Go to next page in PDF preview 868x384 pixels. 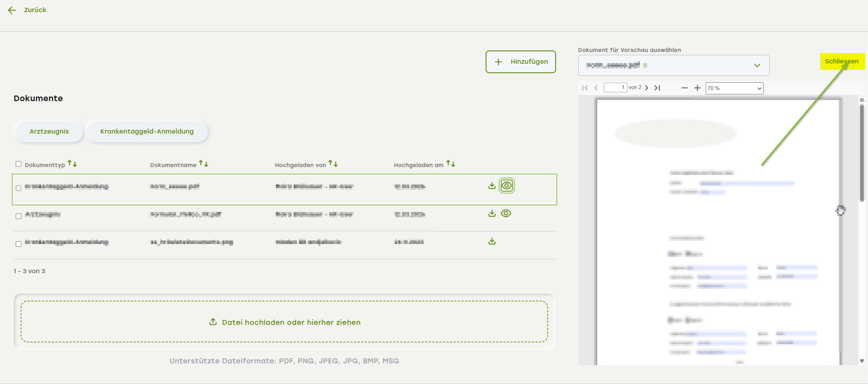click(x=647, y=88)
